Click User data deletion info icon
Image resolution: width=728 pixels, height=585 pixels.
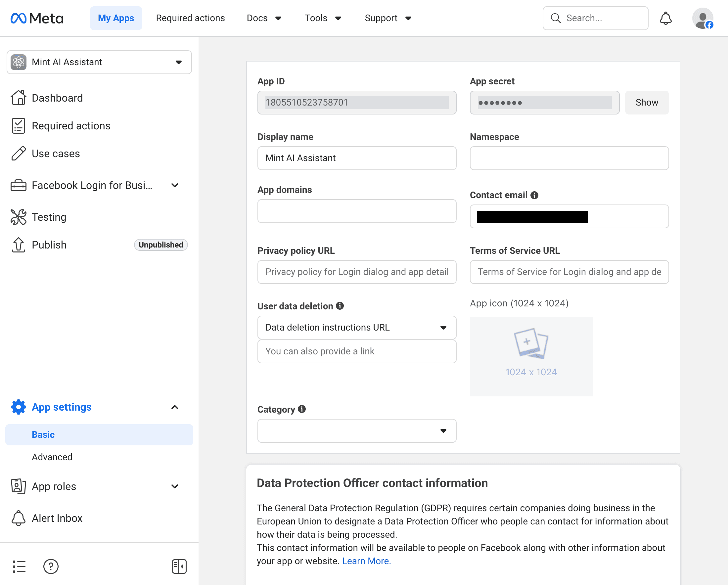[x=340, y=306]
